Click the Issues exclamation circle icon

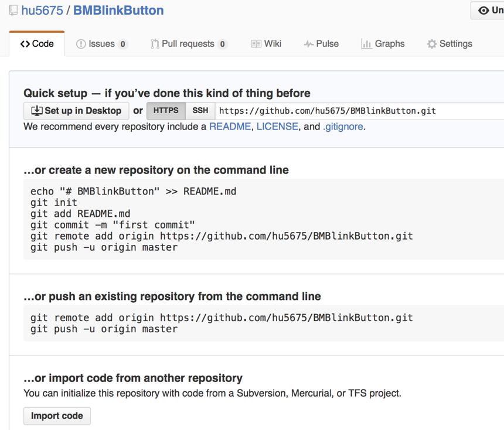pyautogui.click(x=81, y=44)
